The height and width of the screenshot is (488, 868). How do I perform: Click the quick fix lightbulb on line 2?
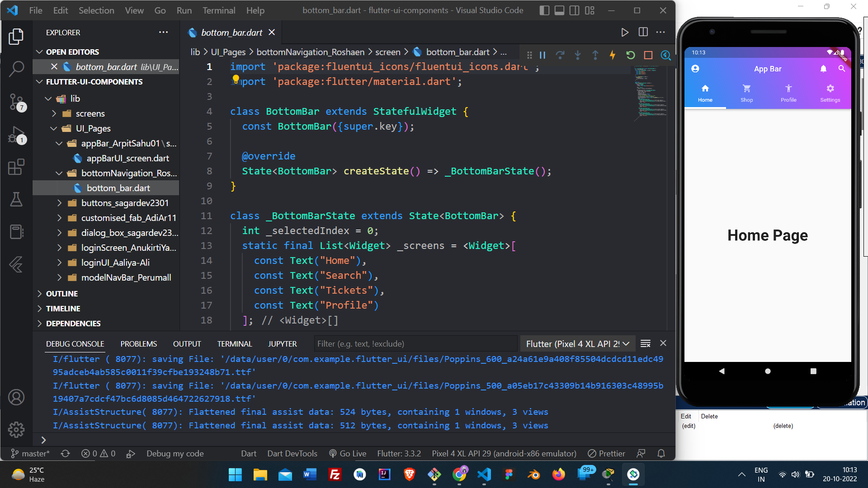click(x=236, y=79)
